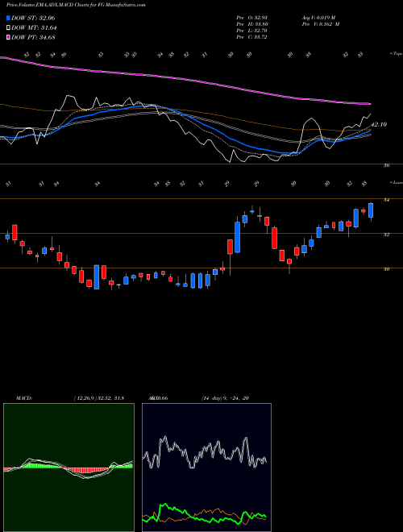Image resolution: width=403 pixels, height=532 pixels.
Task: Select the 'DOW PT: 34.68' legend text
Action: pyautogui.click(x=33, y=37)
